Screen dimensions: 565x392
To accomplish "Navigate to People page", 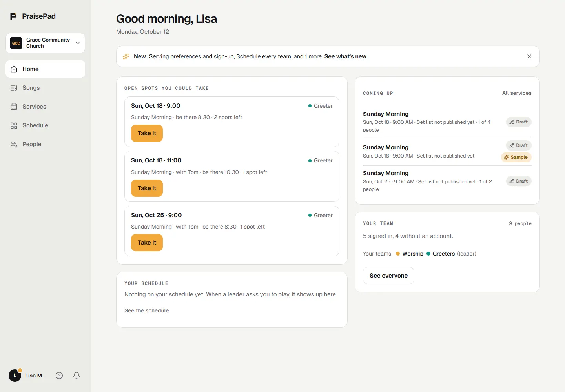I will pos(46,144).
